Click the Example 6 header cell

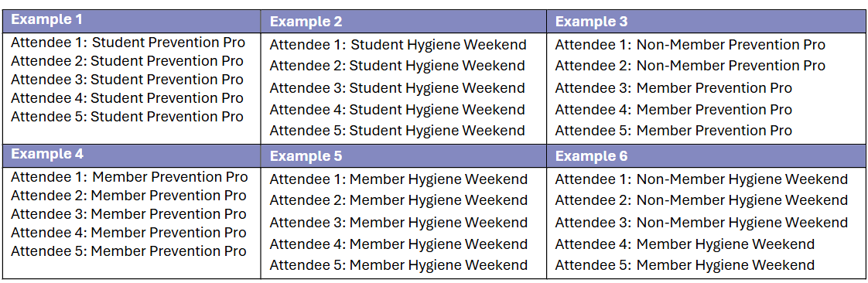[706, 155]
